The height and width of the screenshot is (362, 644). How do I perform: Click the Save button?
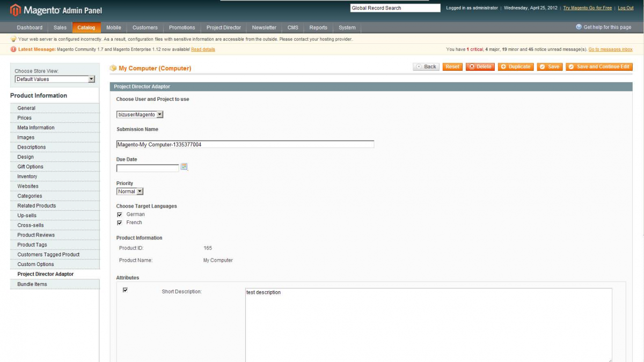(550, 67)
